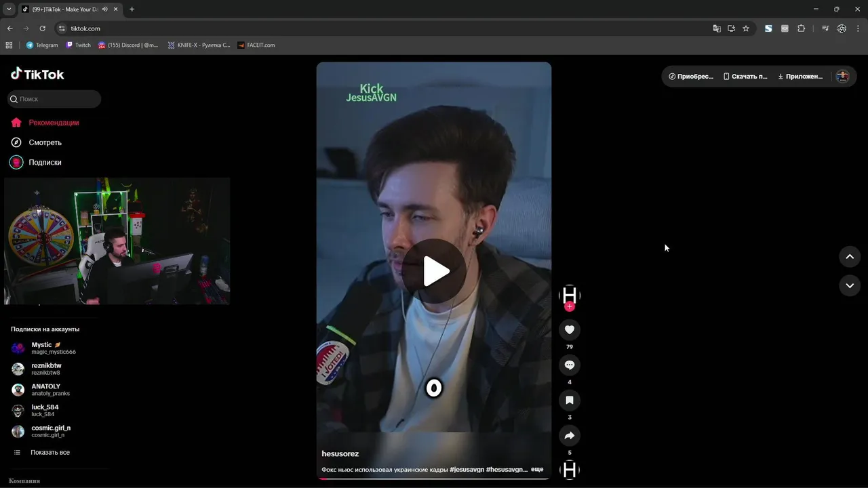The width and height of the screenshot is (868, 488).
Task: Open the sound disc at bottom right
Action: coord(570,470)
